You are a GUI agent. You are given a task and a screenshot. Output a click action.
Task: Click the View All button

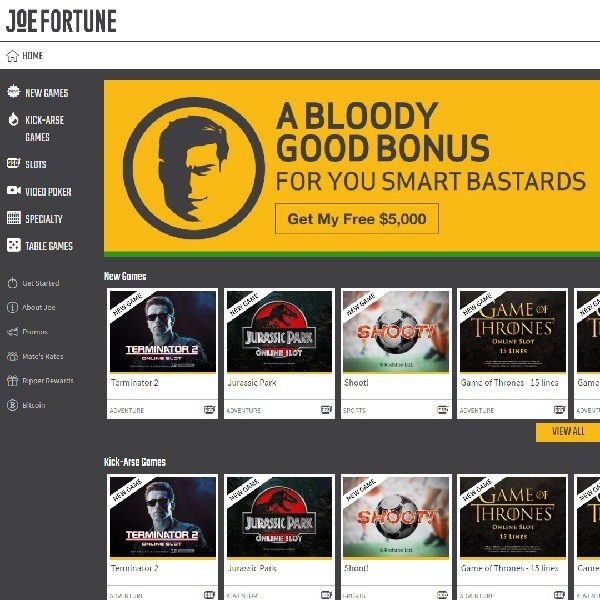(568, 432)
